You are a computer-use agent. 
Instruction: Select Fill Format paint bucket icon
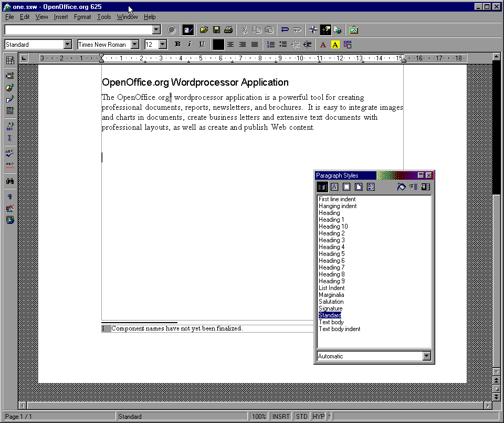point(402,187)
